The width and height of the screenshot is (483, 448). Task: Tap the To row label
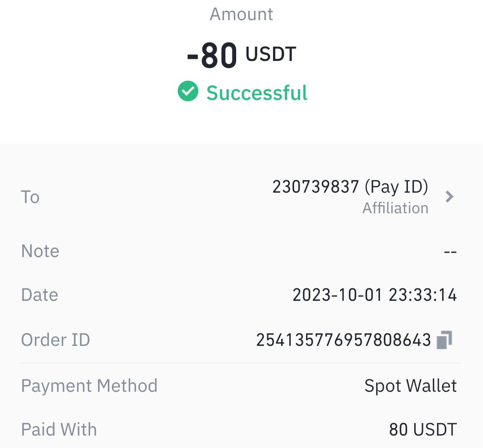point(30,197)
